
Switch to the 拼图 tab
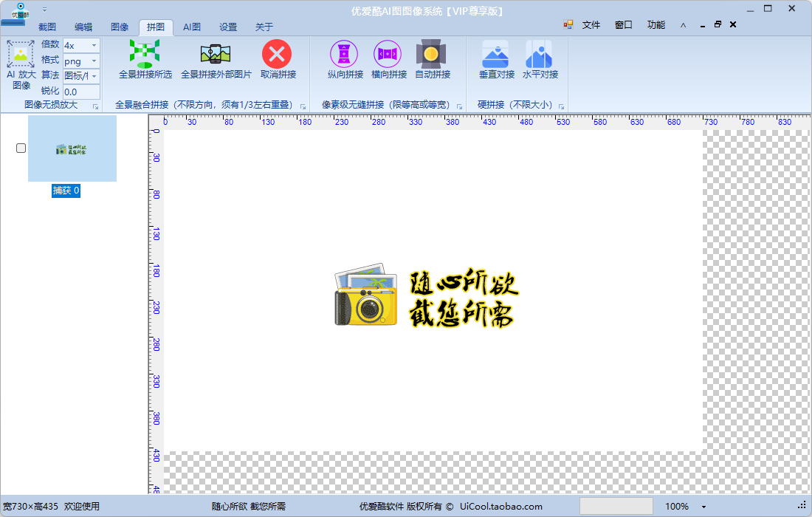[x=156, y=27]
